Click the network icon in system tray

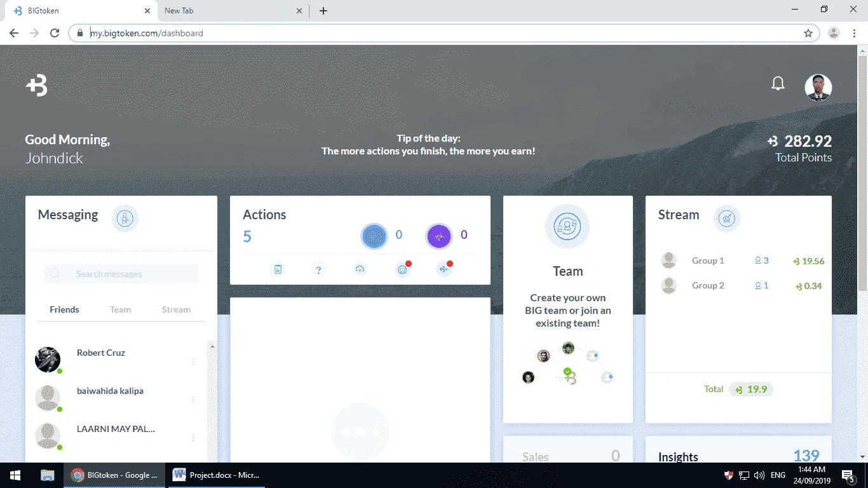pyautogui.click(x=744, y=475)
